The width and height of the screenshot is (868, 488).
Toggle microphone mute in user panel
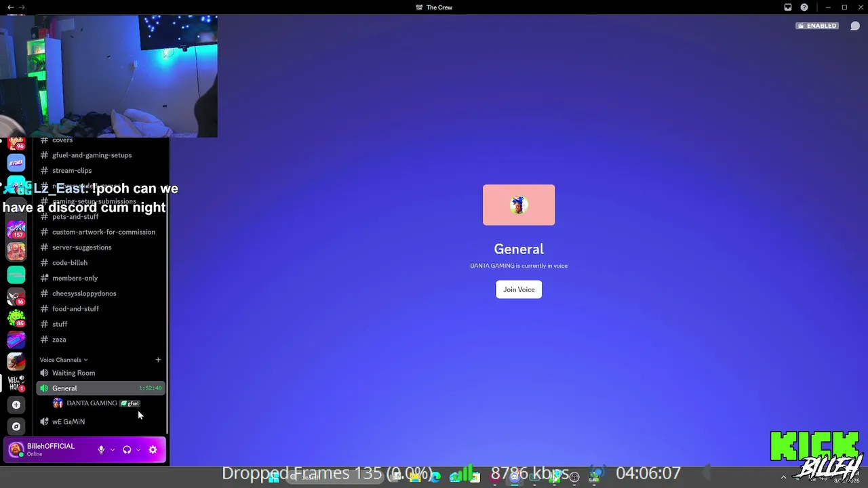(101, 449)
